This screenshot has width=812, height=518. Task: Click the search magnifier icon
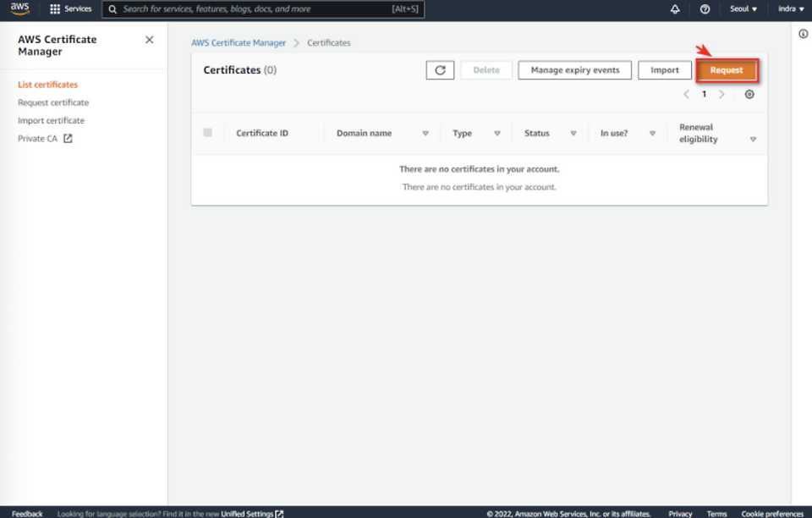pos(112,9)
